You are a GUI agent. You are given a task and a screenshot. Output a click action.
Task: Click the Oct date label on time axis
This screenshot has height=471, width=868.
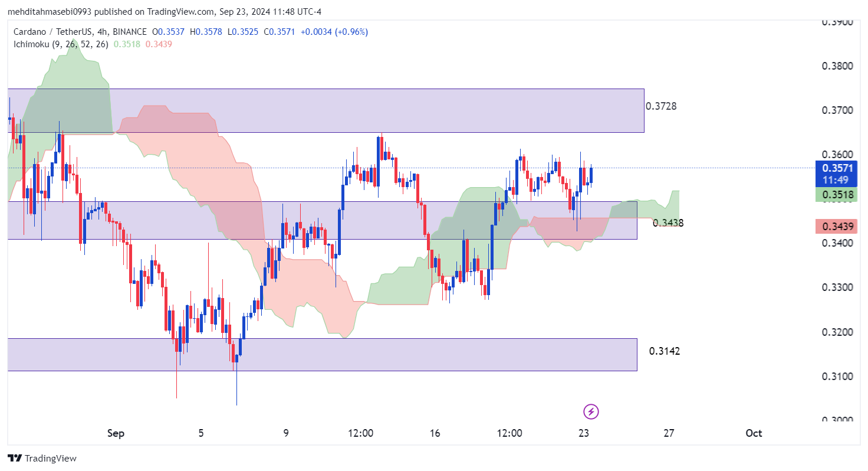(x=754, y=433)
